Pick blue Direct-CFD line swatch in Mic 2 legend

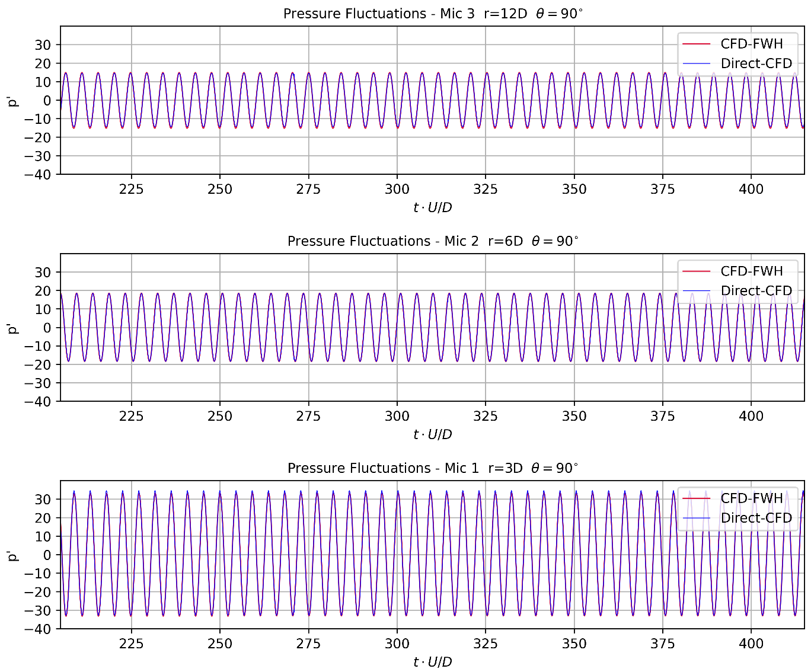(696, 291)
